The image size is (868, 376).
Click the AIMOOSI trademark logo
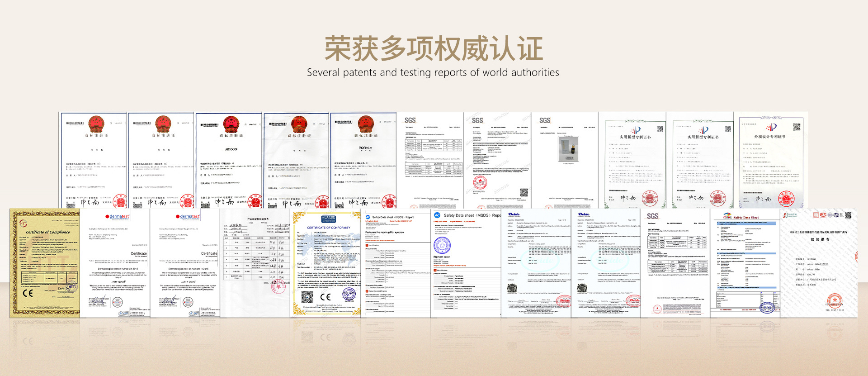231,149
